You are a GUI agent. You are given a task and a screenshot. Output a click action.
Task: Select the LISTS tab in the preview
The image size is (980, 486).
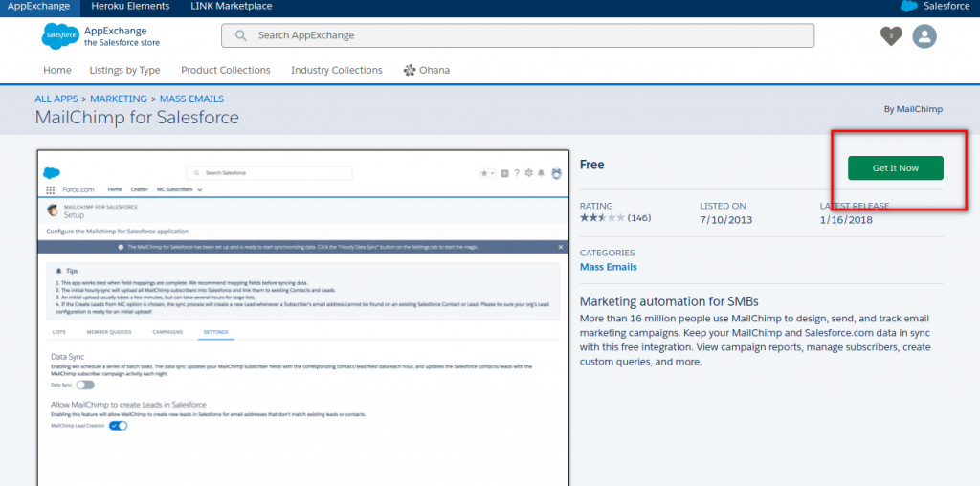(x=58, y=332)
